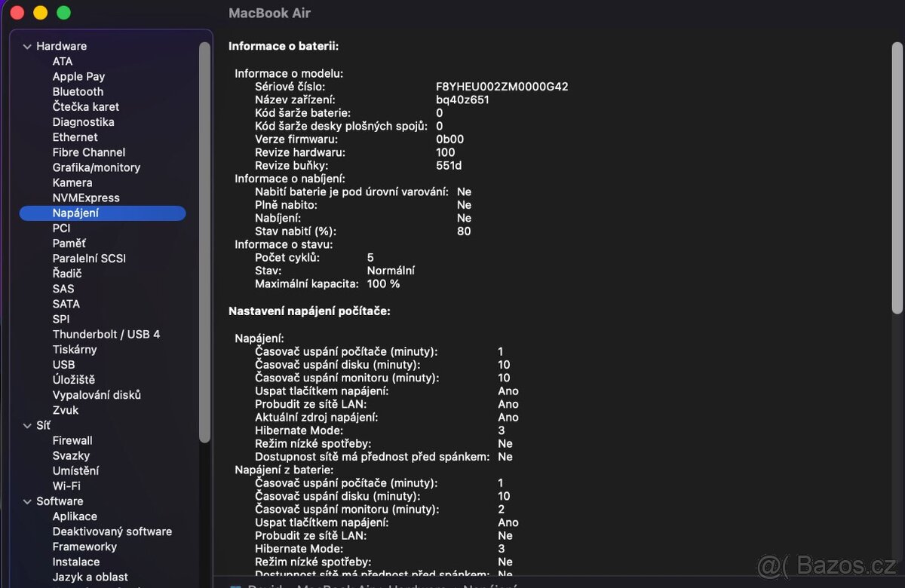Select the highlighted Napájení item
905x588 pixels.
[x=103, y=213]
